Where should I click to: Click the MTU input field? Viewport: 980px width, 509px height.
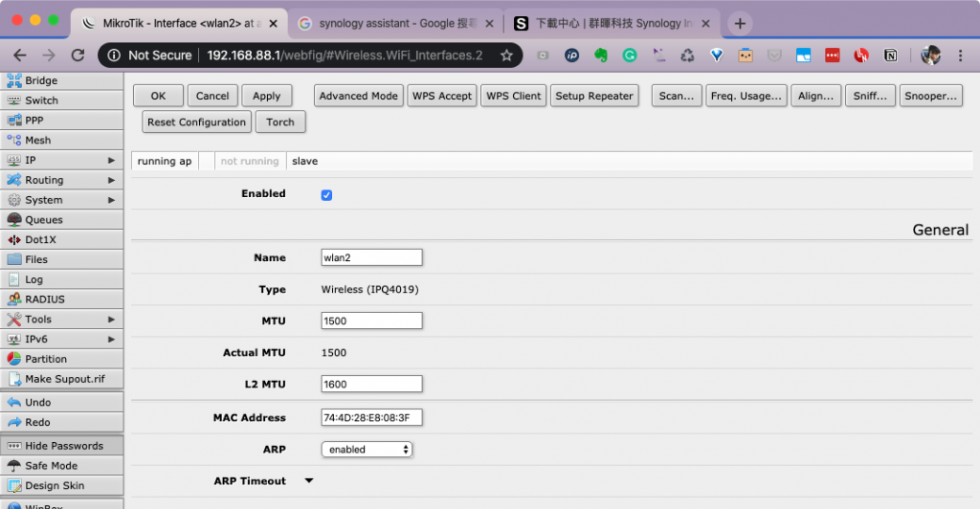point(372,321)
